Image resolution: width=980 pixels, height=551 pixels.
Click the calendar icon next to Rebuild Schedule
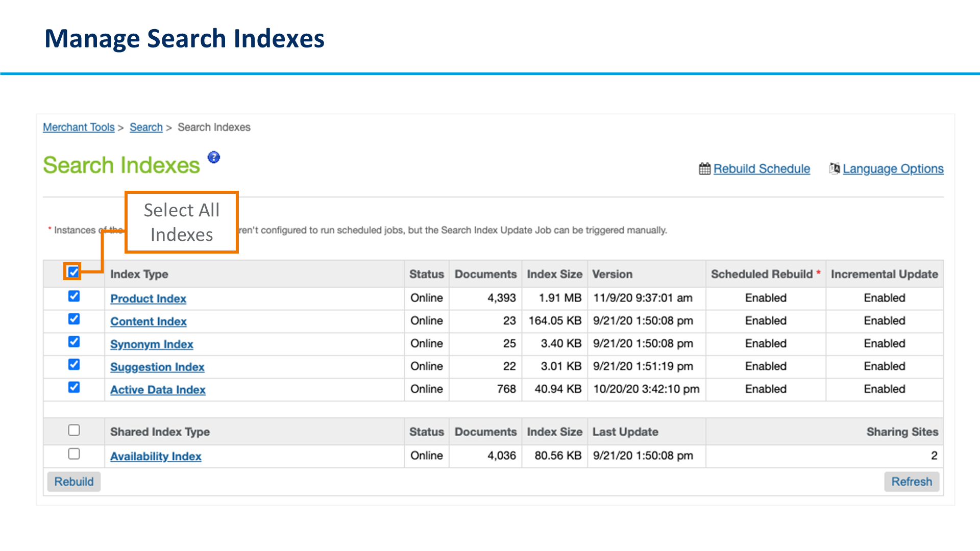[x=704, y=168]
